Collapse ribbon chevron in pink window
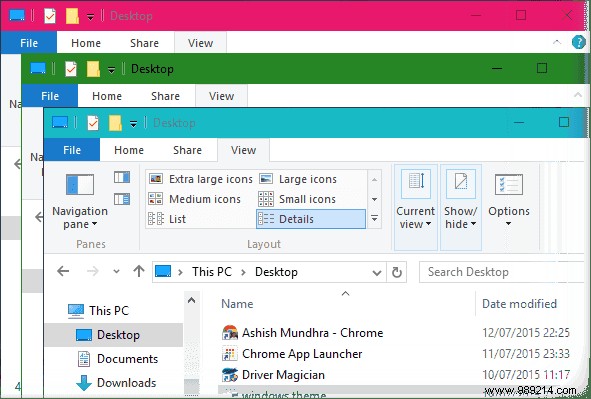The width and height of the screenshot is (591, 399). [x=557, y=42]
